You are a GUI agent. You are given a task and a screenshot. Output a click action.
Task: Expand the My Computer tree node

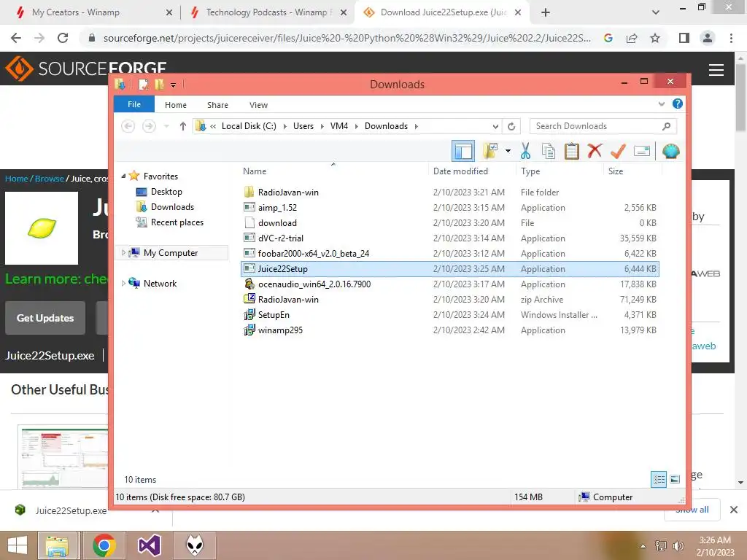point(123,253)
